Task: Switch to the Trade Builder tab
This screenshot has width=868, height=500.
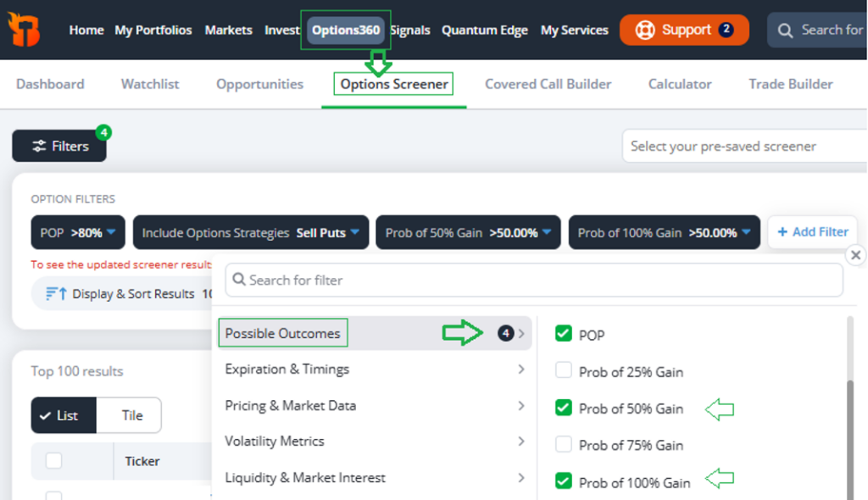Action: click(x=791, y=84)
